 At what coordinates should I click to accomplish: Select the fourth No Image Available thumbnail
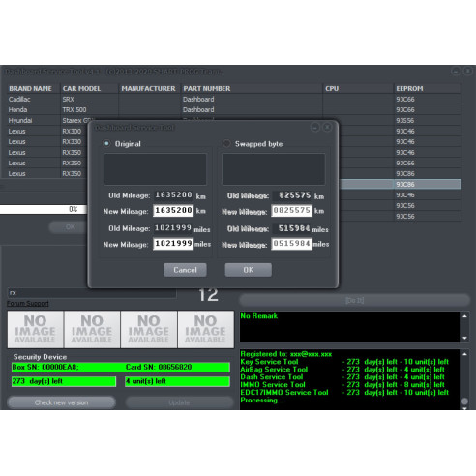pos(206,330)
